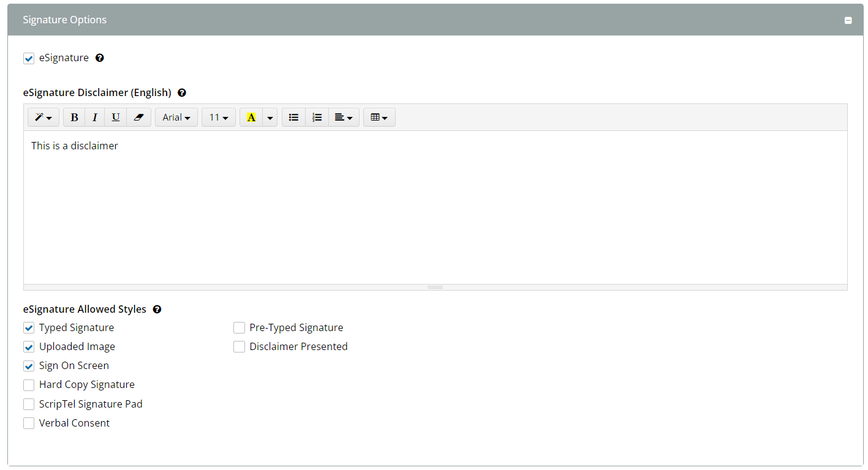This screenshot has height=470, width=868.
Task: Click help icon beside eSignature Disclaimer label
Action: (x=181, y=93)
